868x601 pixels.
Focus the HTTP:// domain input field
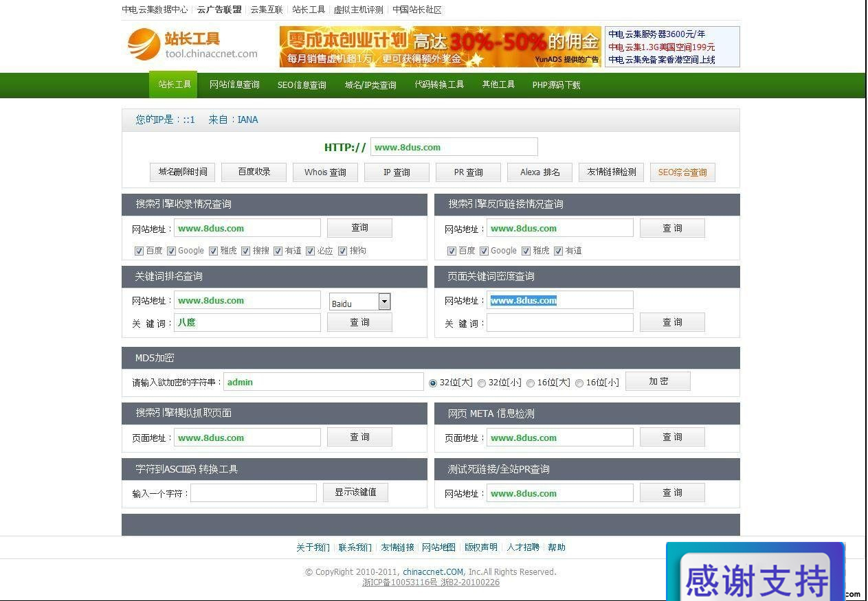point(454,147)
